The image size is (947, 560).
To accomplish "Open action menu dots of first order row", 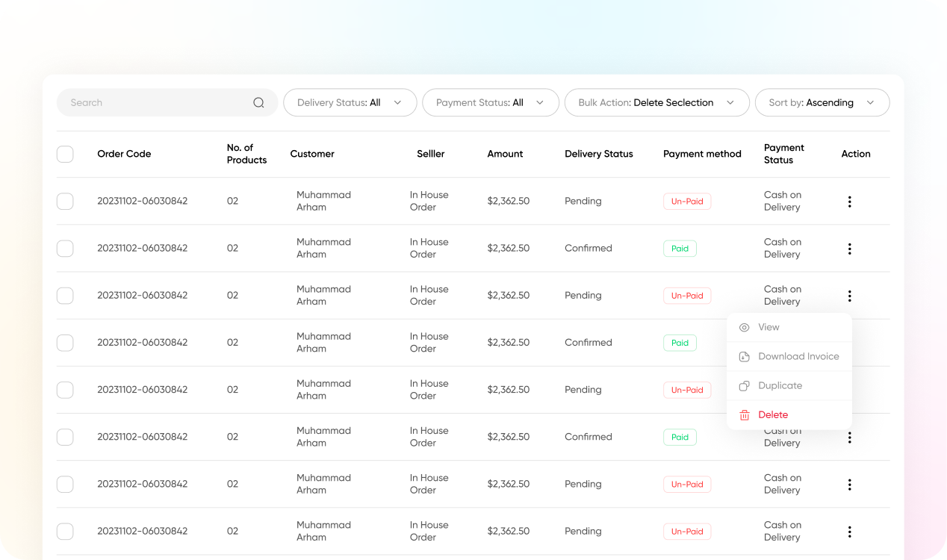I will pyautogui.click(x=849, y=202).
